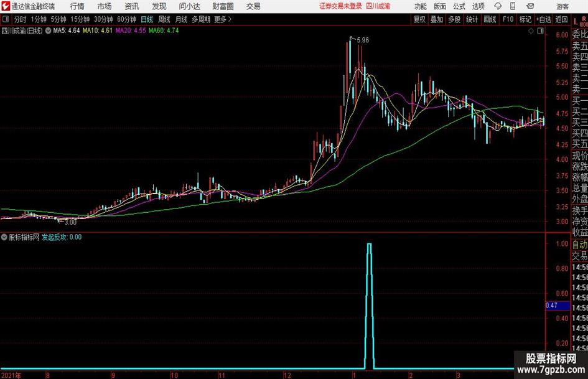Open the sub-indicator menu beside 股标指标网
Image resolution: width=588 pixels, height=379 pixels.
[x=4, y=237]
